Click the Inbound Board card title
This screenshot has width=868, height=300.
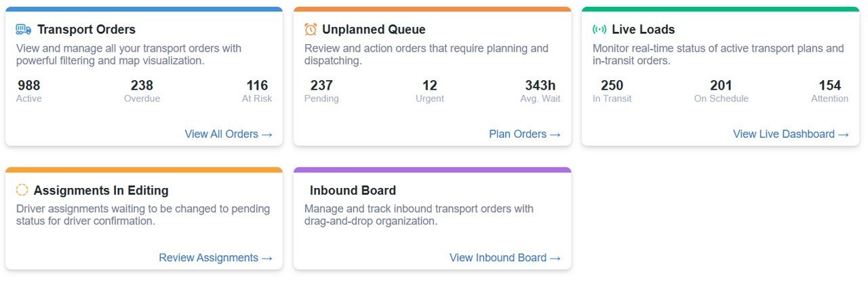(x=353, y=190)
